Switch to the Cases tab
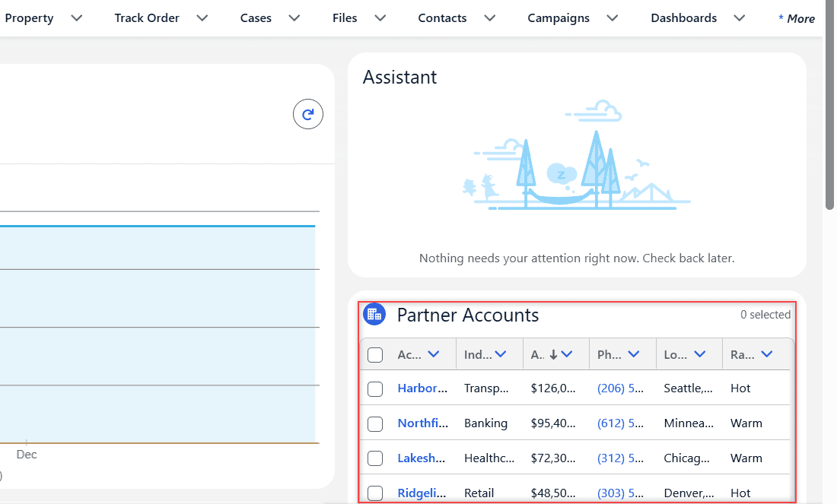Viewport: 837px width, 504px height. tap(256, 18)
